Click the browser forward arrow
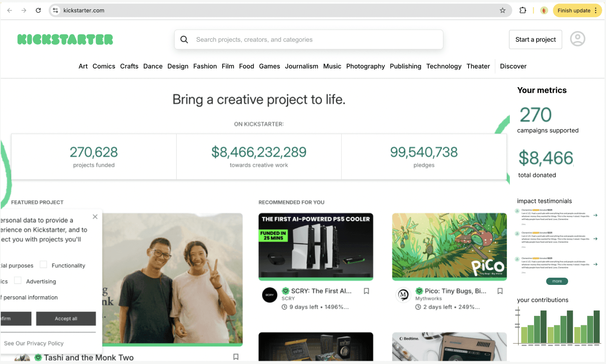 point(24,10)
